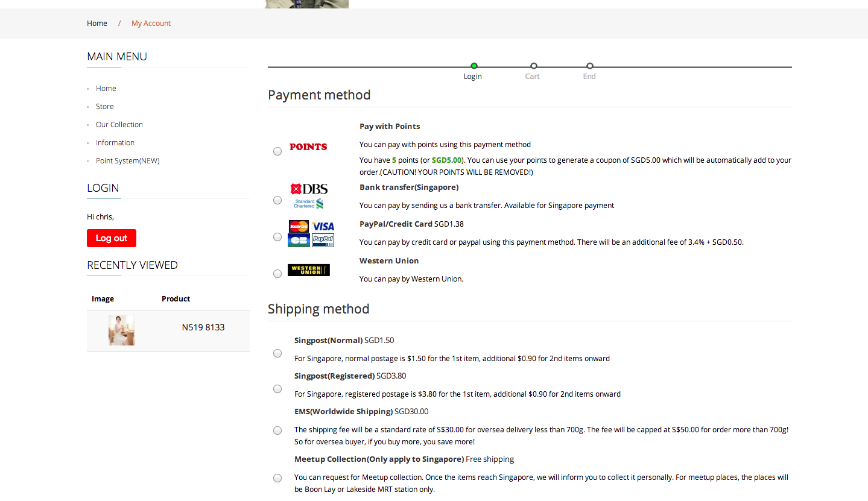
Task: Go to Point System(NEW) menu item
Action: pos(128,161)
